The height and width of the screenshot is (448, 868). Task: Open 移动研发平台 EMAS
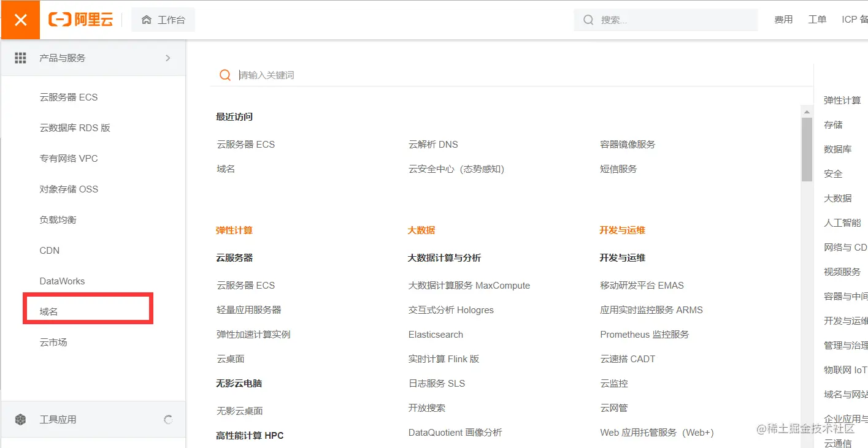(x=642, y=285)
